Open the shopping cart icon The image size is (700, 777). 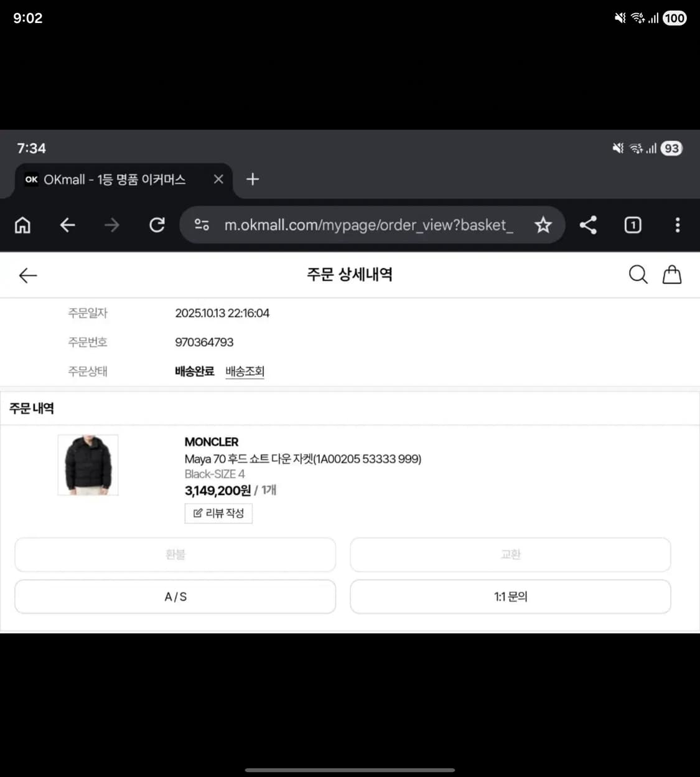coord(672,274)
